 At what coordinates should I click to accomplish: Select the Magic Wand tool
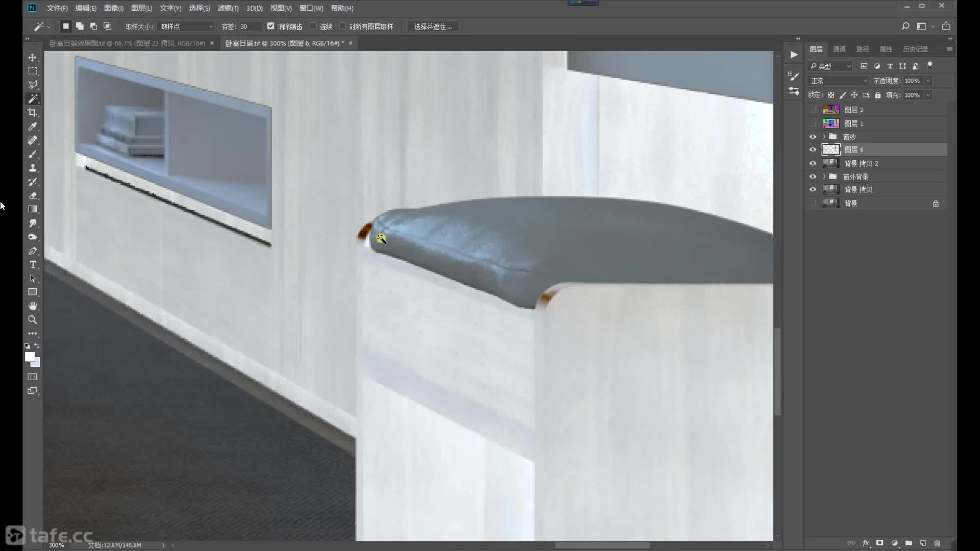pyautogui.click(x=33, y=98)
